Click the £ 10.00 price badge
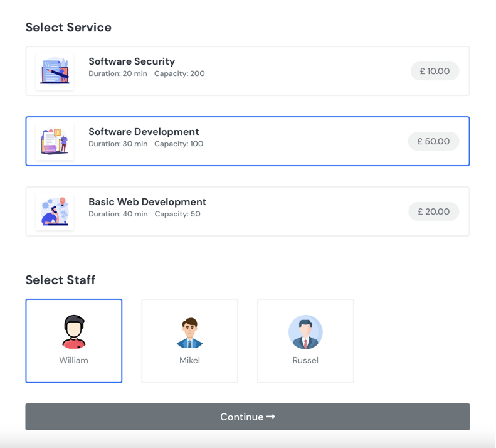Image resolution: width=496 pixels, height=448 pixels. (435, 71)
